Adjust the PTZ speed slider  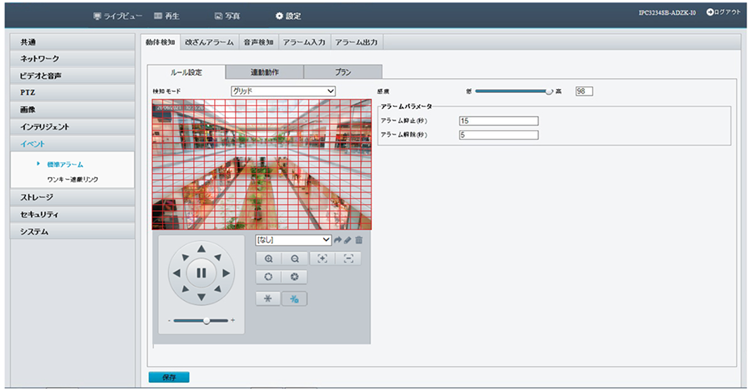coord(206,321)
